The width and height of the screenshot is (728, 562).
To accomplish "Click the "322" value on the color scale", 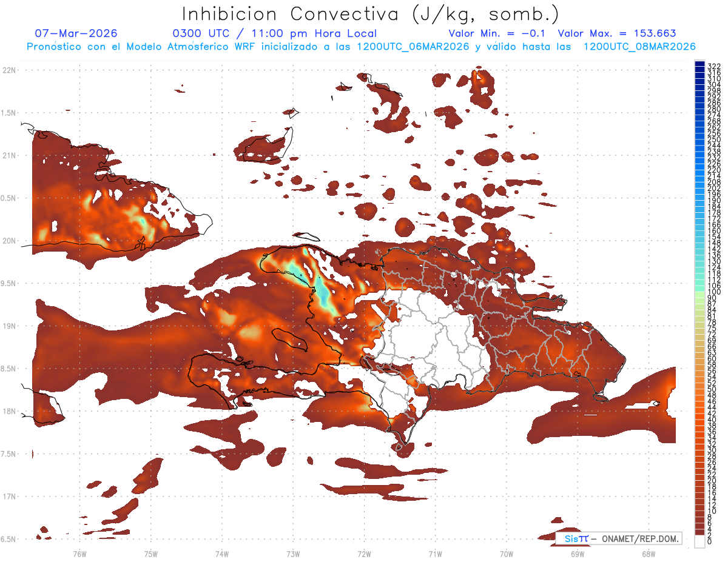I will click(x=713, y=65).
